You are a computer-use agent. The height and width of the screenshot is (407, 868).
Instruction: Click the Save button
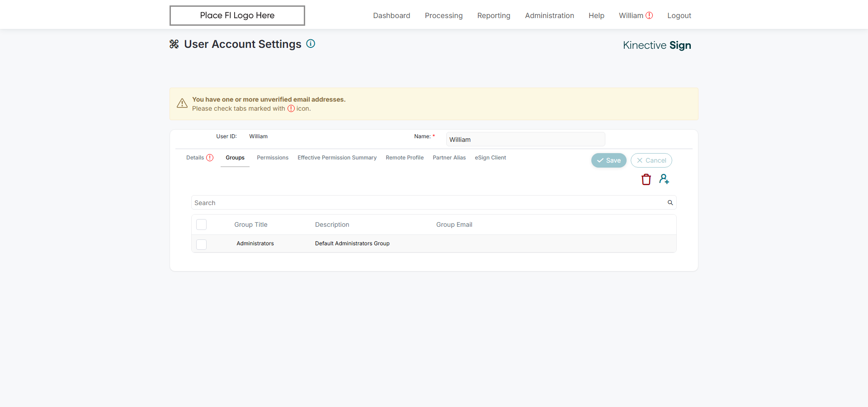click(x=609, y=160)
